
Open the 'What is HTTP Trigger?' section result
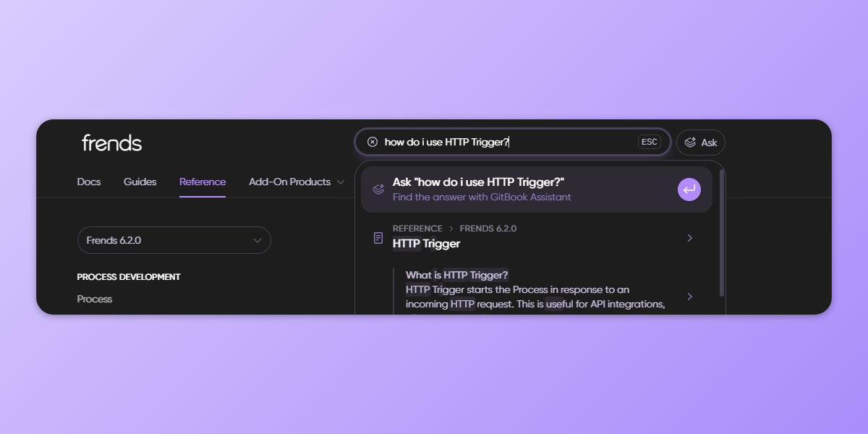[x=535, y=289]
